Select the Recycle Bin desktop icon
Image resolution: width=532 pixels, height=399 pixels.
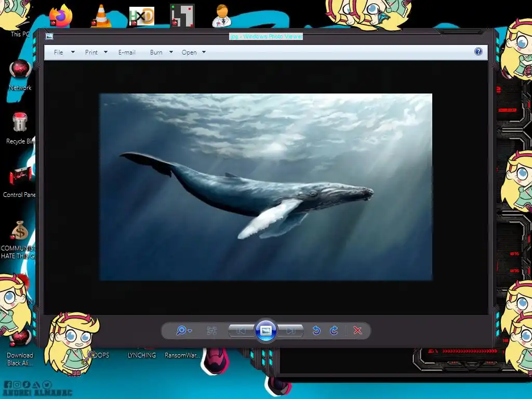click(x=20, y=128)
